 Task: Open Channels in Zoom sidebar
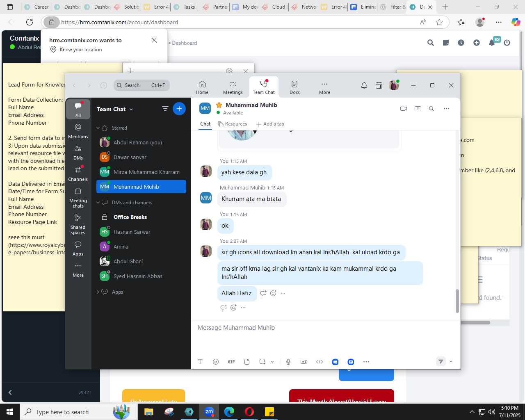[x=78, y=174]
